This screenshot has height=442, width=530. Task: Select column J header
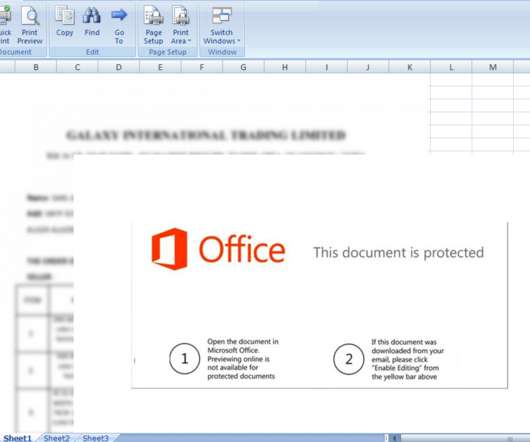click(368, 67)
